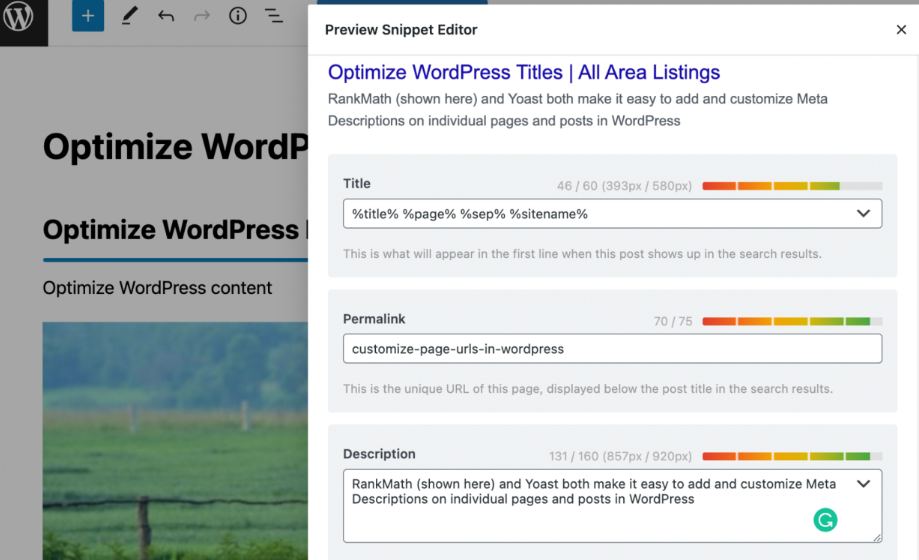Click the 'Description' field label
919x560 pixels.
coord(379,454)
